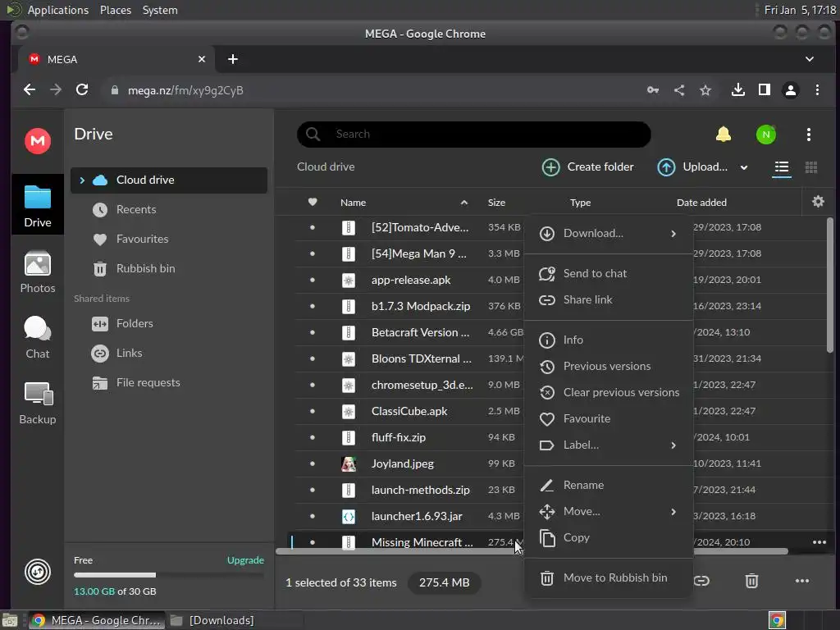Open the Drive section icon
The image size is (840, 630).
pyautogui.click(x=38, y=206)
